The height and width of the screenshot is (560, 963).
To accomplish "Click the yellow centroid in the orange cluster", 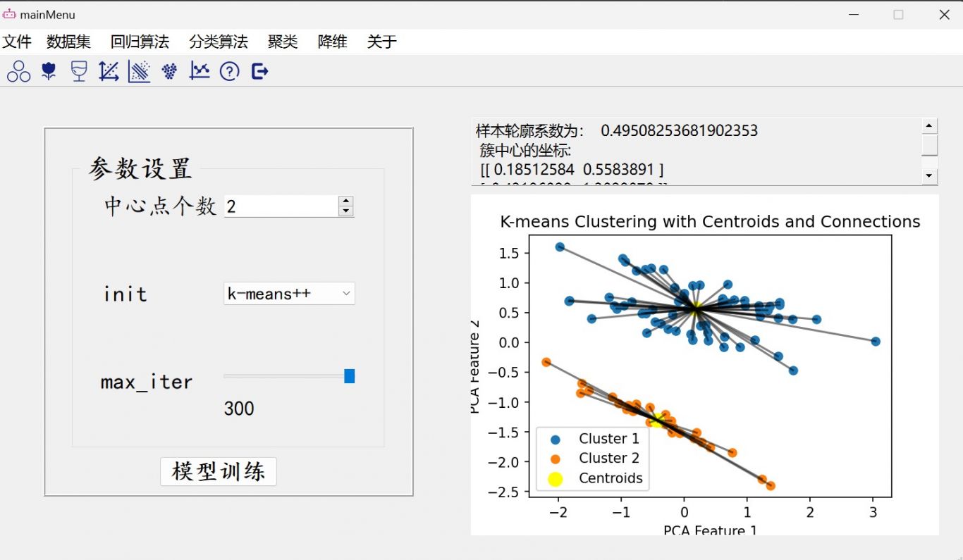I will (x=657, y=420).
